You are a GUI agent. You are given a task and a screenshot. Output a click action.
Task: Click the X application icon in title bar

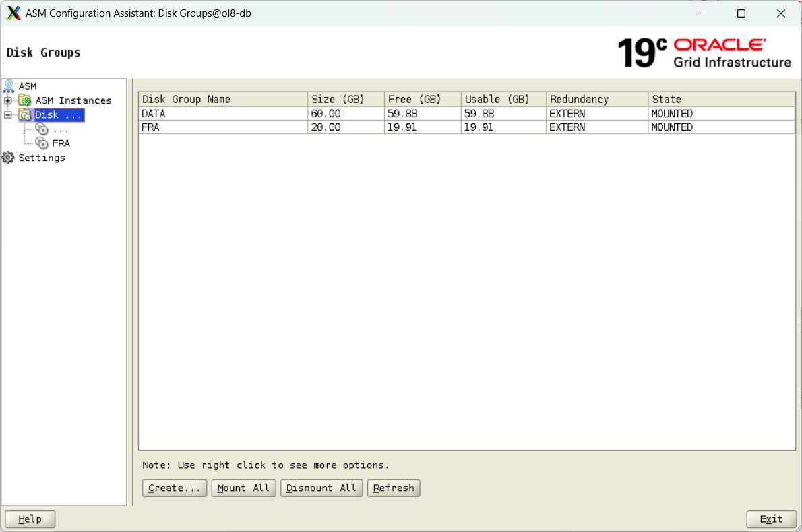(x=13, y=13)
